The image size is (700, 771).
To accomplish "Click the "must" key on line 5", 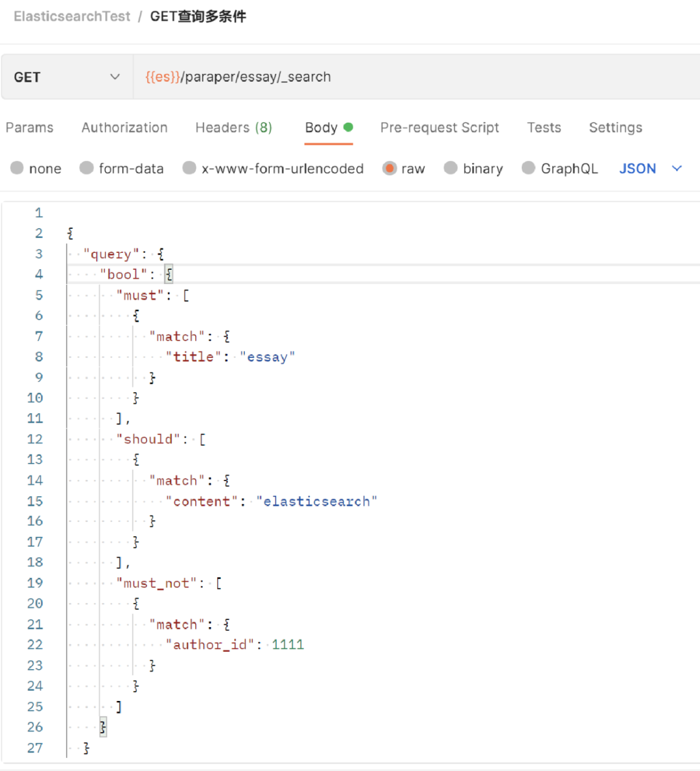I will [140, 296].
